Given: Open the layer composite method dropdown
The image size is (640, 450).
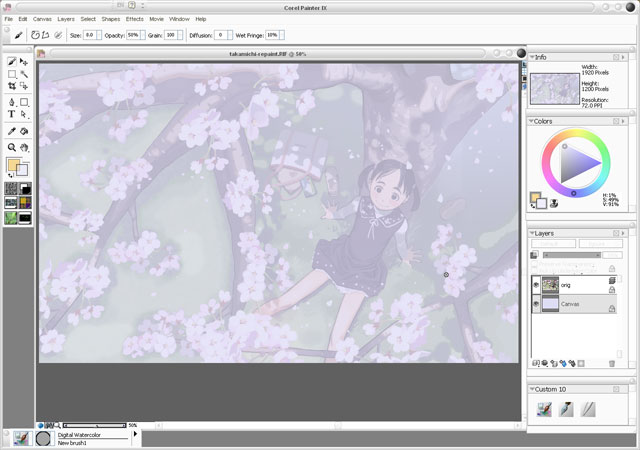Looking at the screenshot, I should [x=553, y=244].
